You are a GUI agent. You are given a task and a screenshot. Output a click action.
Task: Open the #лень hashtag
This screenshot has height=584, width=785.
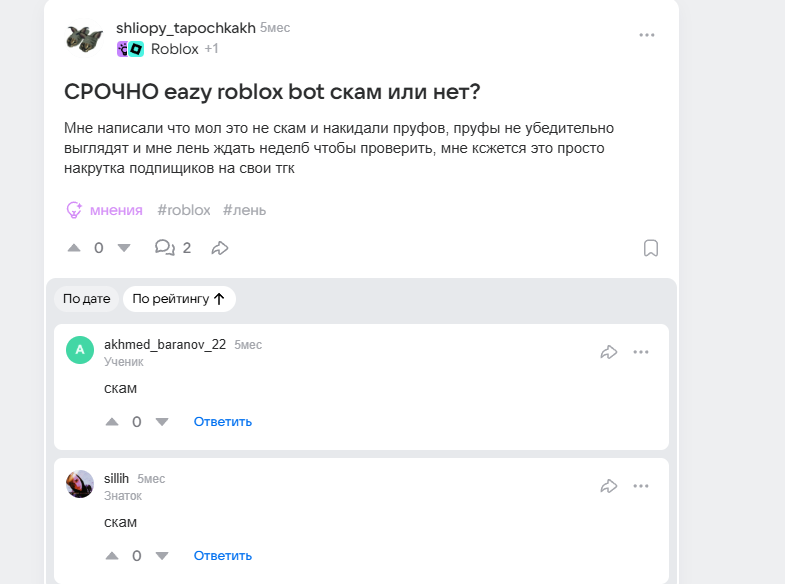[x=244, y=210]
